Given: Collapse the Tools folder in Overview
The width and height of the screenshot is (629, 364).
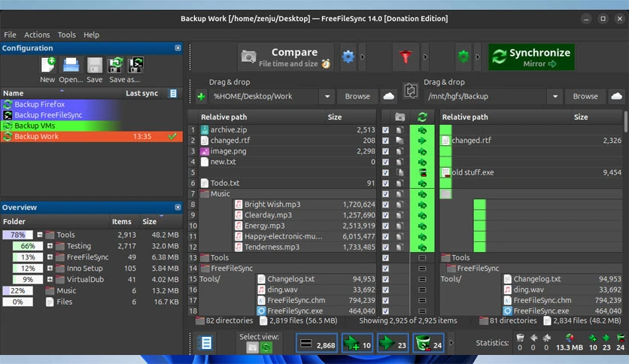Looking at the screenshot, I should [40, 235].
